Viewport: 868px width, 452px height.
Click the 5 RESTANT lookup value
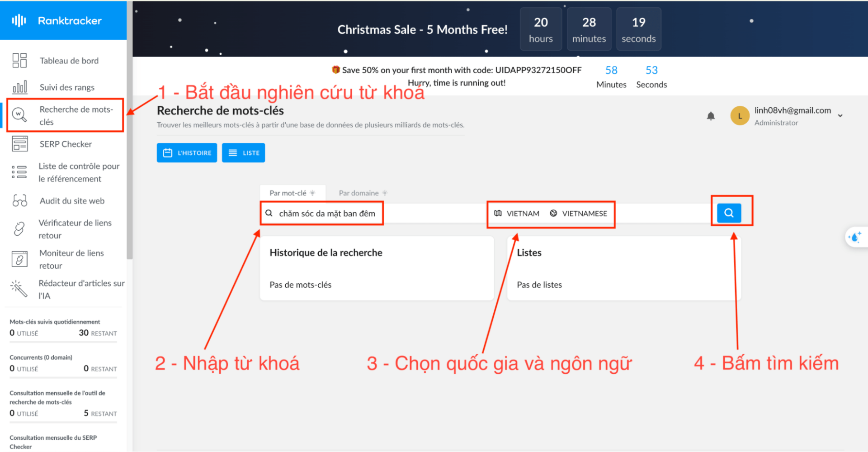[100, 414]
